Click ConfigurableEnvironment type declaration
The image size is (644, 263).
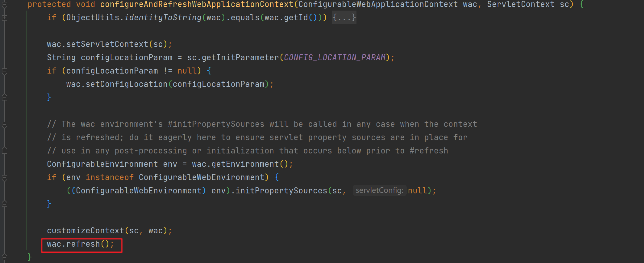102,164
